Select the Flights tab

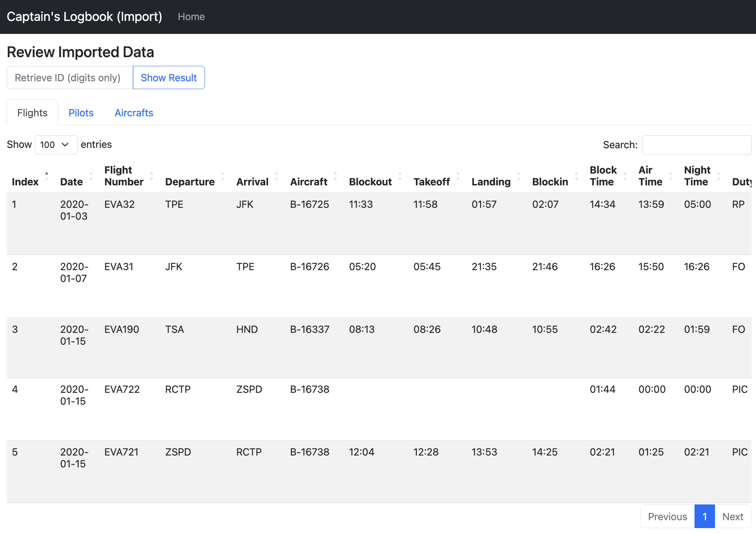(32, 113)
